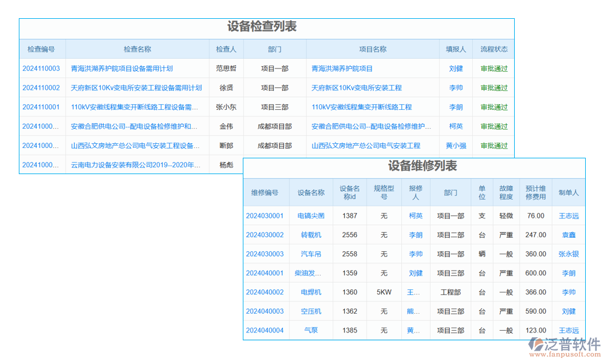View creator 袁鑫 of repair 2024030002
This screenshot has width=607, height=364.
click(569, 235)
